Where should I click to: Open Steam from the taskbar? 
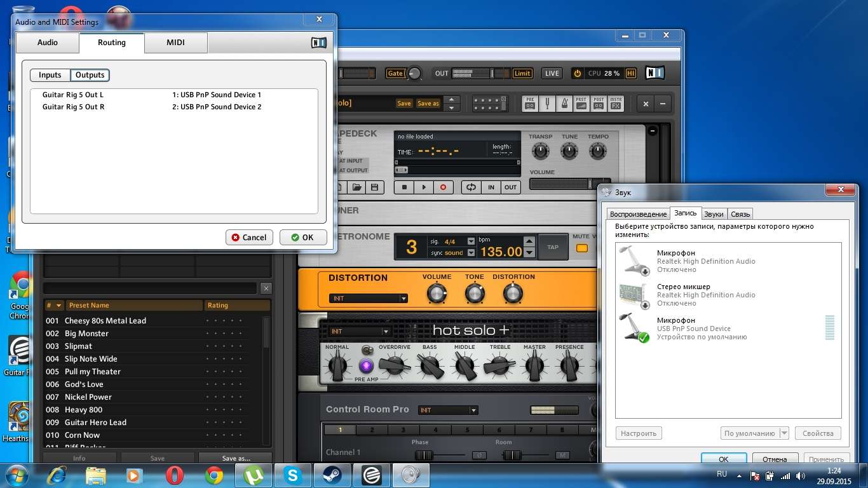click(332, 475)
